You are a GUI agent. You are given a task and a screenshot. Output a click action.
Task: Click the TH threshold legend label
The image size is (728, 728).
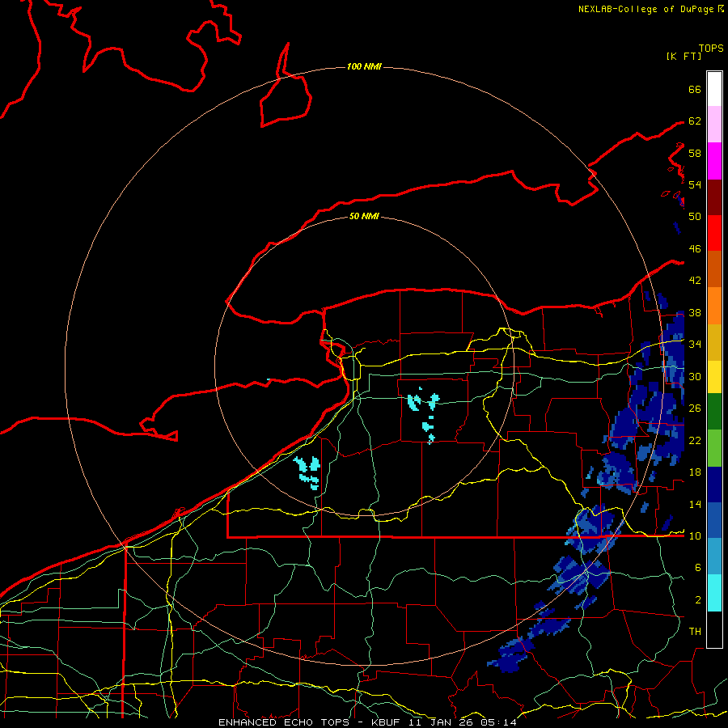[x=695, y=631]
